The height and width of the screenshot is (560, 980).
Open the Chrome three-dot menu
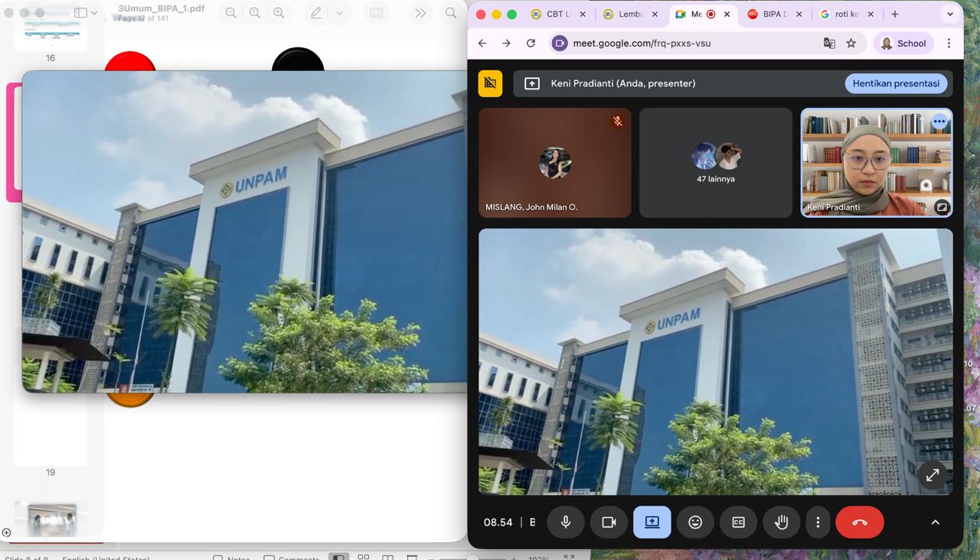(949, 44)
